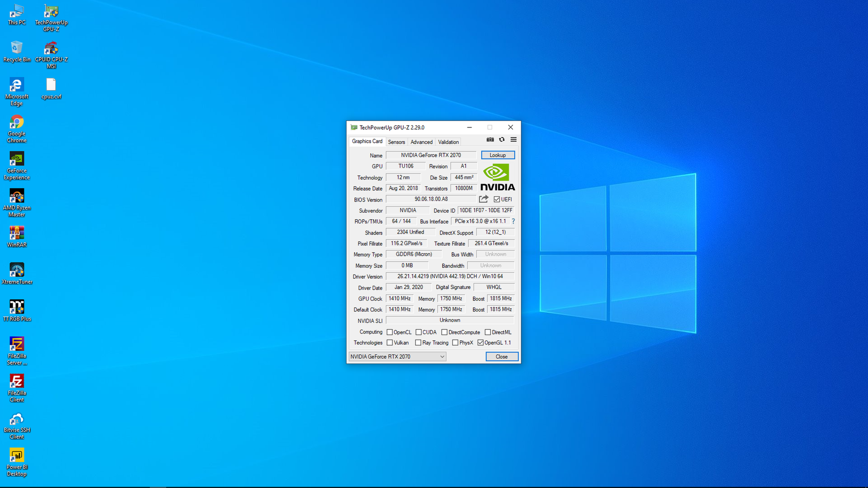The width and height of the screenshot is (868, 488).
Task: Open the Recycle Bin icon
Action: tap(17, 52)
